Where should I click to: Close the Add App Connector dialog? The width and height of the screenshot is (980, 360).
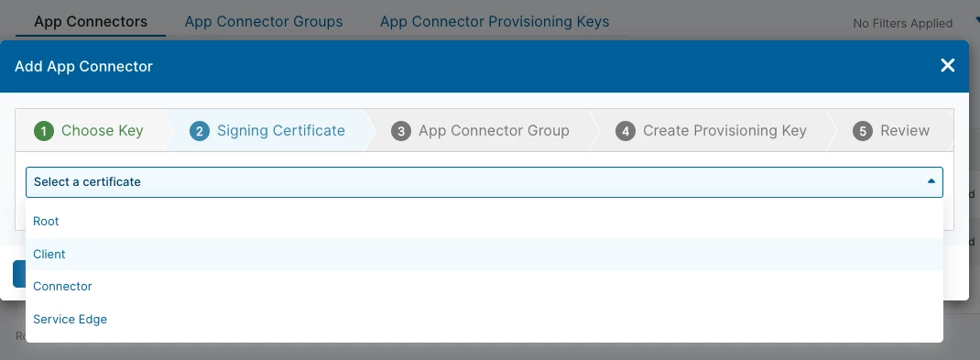948,66
